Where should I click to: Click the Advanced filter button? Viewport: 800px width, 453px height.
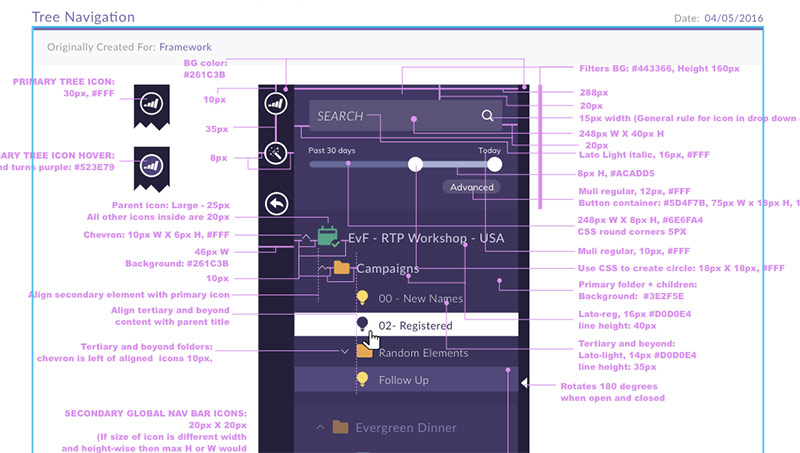(x=471, y=187)
